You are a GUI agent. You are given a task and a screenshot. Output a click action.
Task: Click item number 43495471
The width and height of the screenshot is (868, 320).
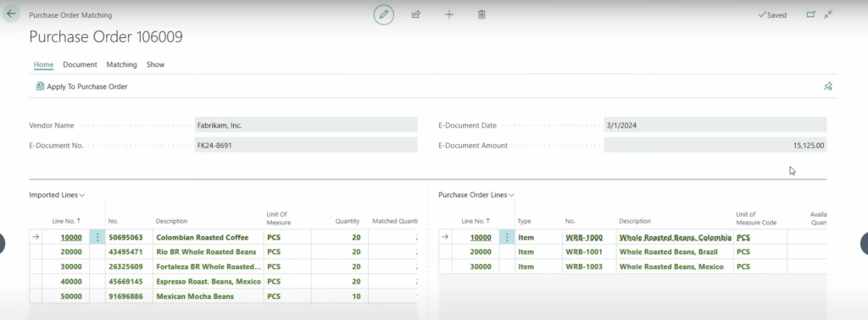point(125,252)
